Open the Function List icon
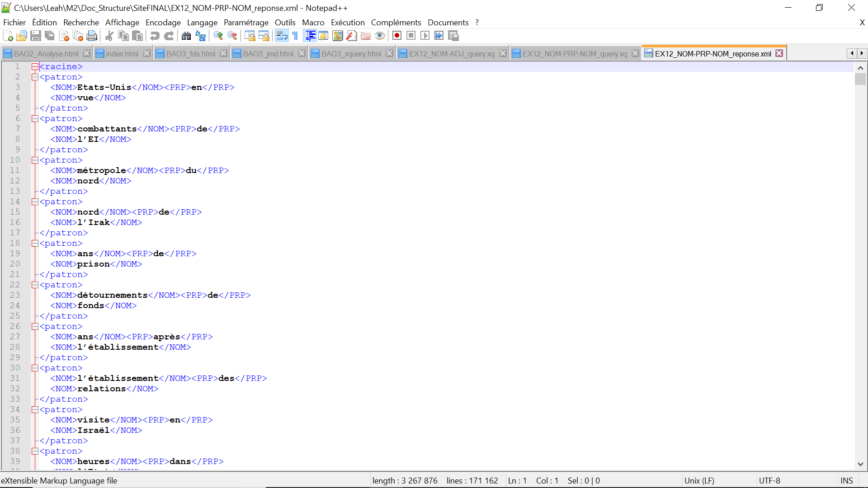The width and height of the screenshot is (868, 488). pyautogui.click(x=352, y=36)
